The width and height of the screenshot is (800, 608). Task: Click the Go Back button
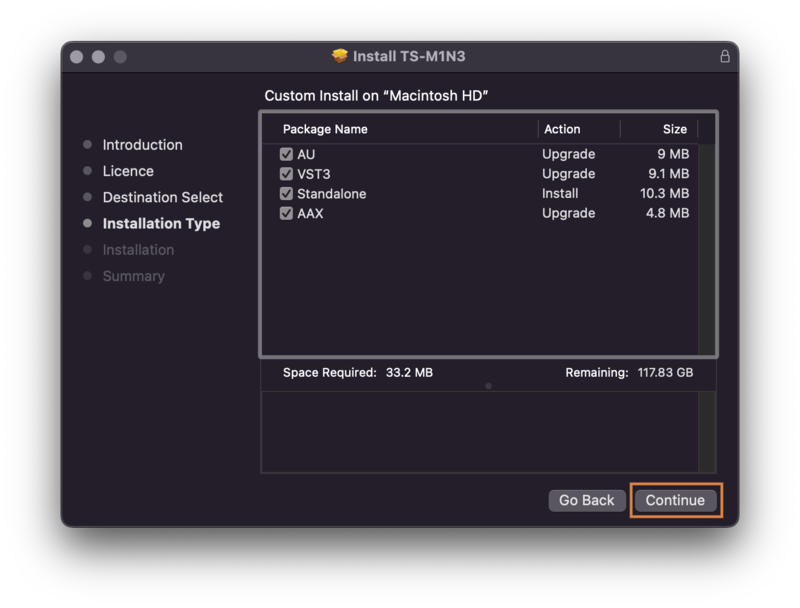586,500
